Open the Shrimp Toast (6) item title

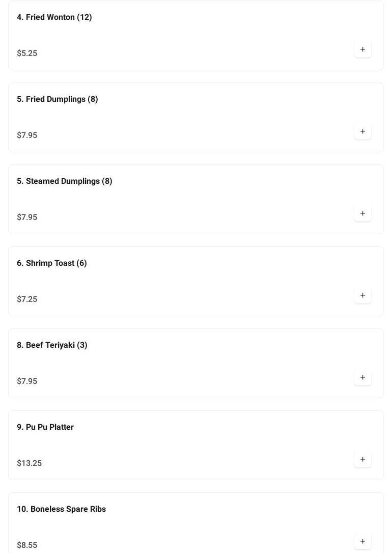coord(52,263)
